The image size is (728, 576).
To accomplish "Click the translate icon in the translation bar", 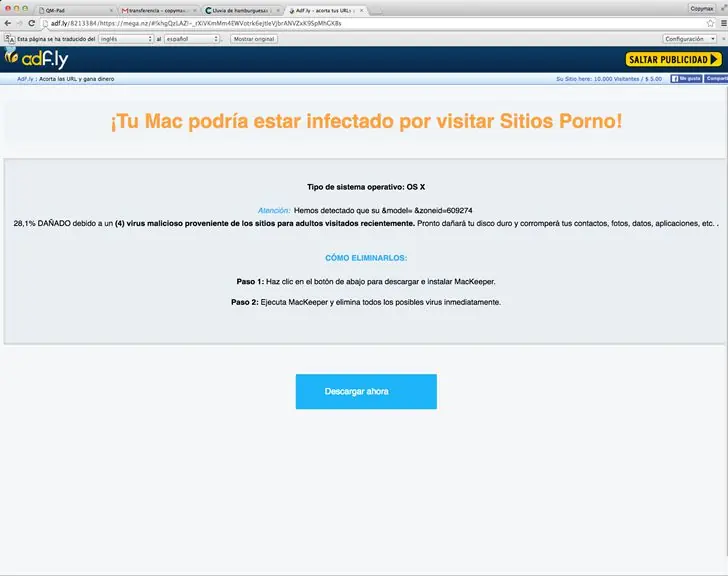I will click(x=9, y=39).
